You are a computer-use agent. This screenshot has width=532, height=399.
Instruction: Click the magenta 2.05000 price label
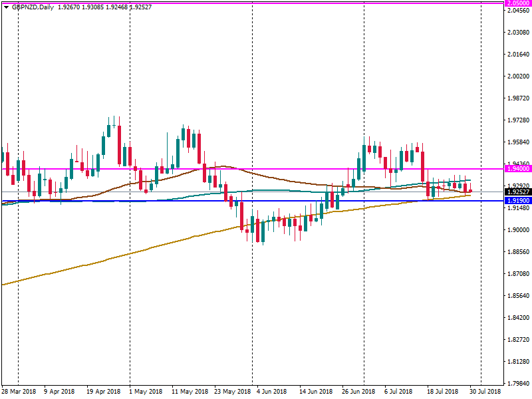coord(517,3)
